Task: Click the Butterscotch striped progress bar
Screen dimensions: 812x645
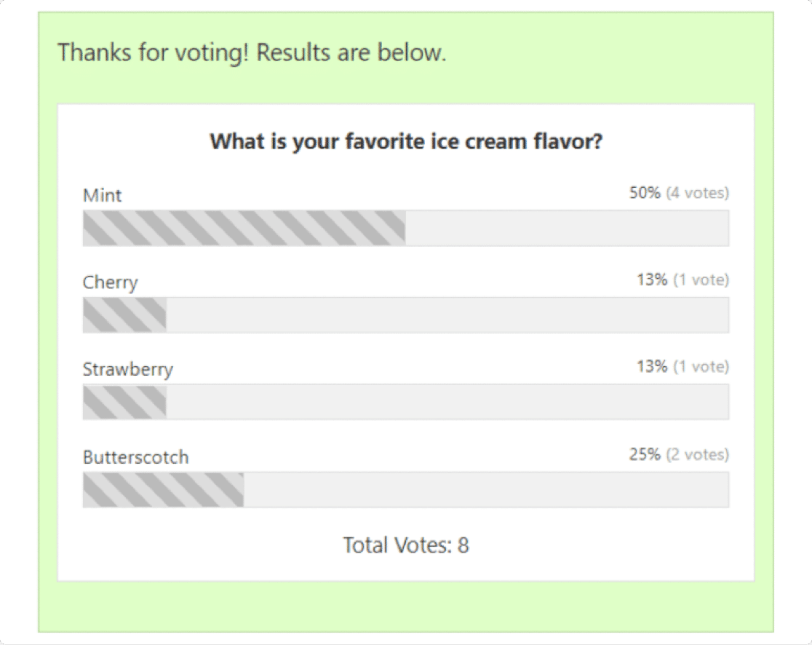Action: pyautogui.click(x=163, y=490)
